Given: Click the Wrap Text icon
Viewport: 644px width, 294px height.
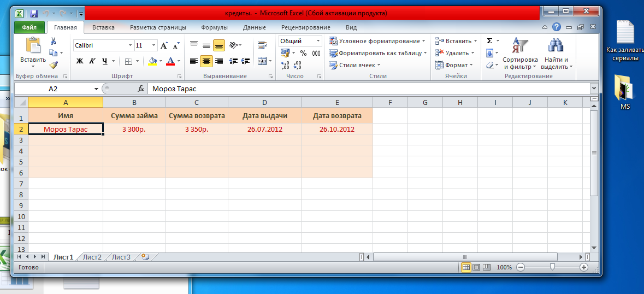Looking at the screenshot, I should coord(261,45).
